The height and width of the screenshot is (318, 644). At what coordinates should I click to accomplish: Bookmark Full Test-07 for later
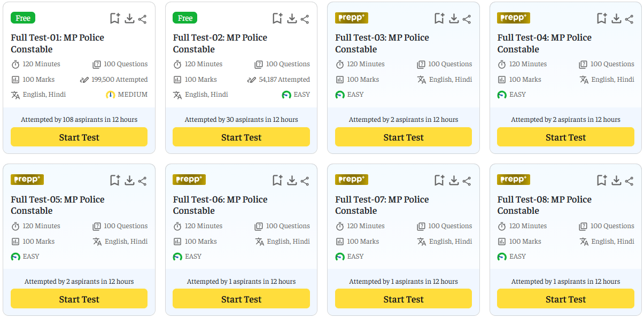(x=439, y=180)
